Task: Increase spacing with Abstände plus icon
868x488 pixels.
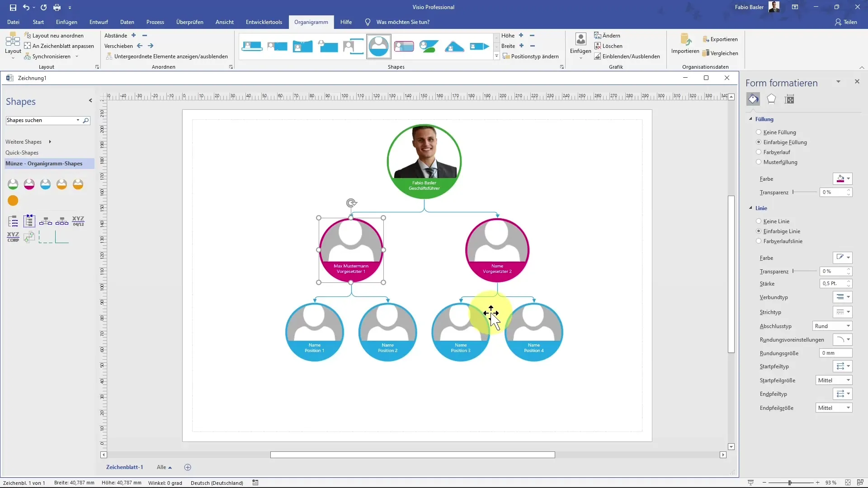Action: click(x=133, y=35)
